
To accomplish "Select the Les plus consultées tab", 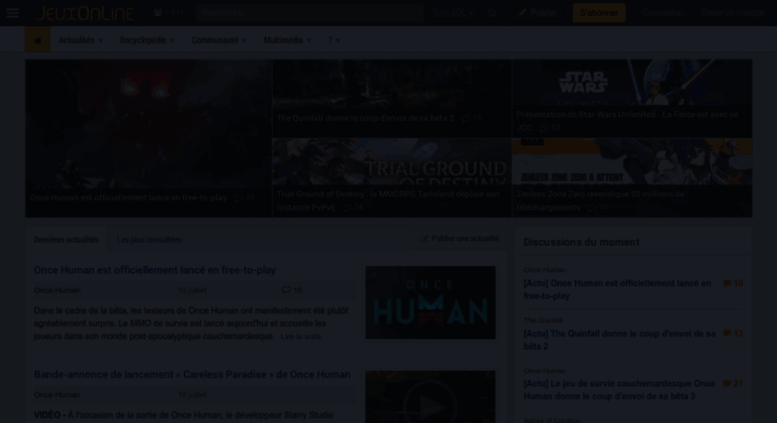I will pos(149,240).
